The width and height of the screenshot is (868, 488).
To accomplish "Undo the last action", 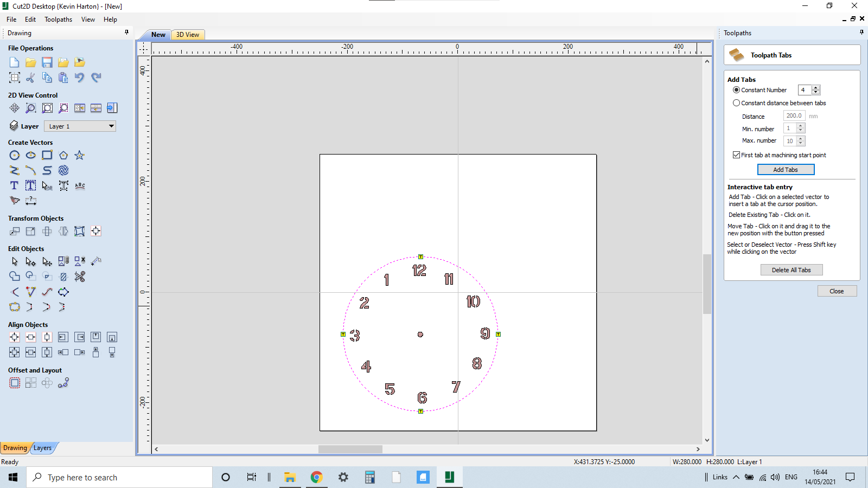I will point(80,78).
